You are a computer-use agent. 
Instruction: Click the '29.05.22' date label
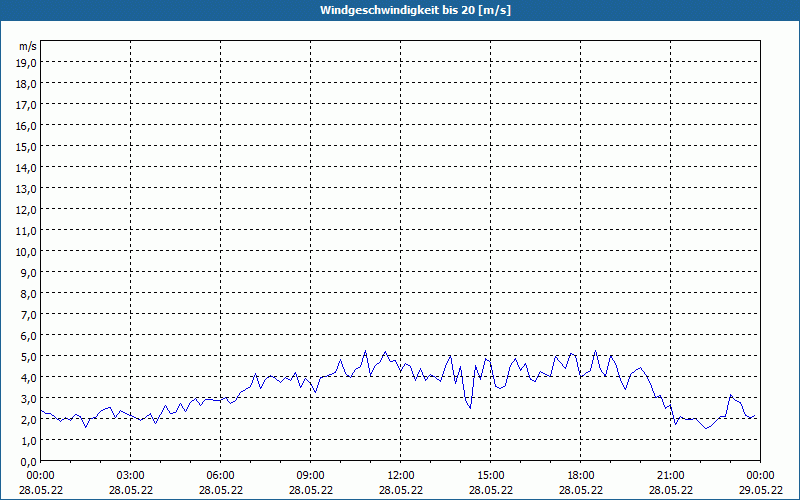[760, 490]
